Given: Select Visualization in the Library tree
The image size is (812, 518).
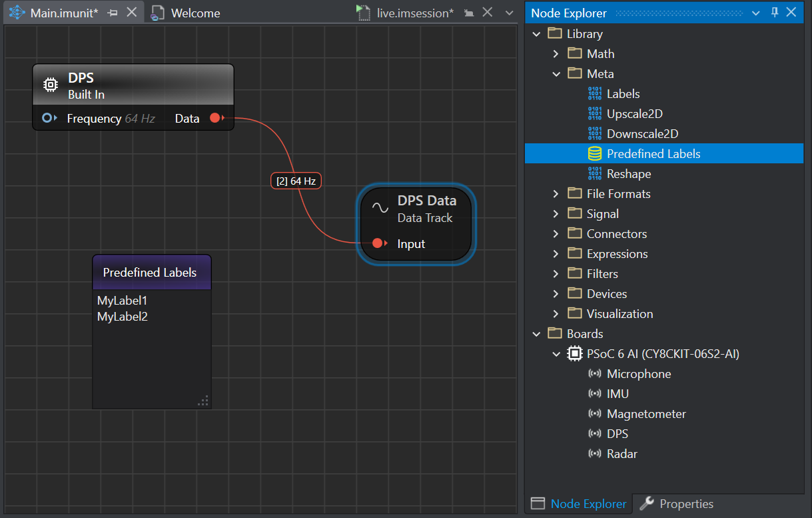Looking at the screenshot, I should click(619, 314).
